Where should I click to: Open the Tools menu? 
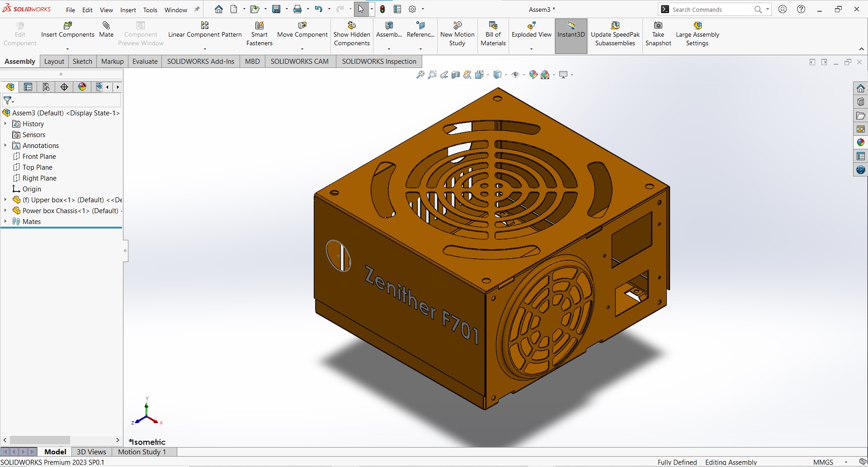150,10
